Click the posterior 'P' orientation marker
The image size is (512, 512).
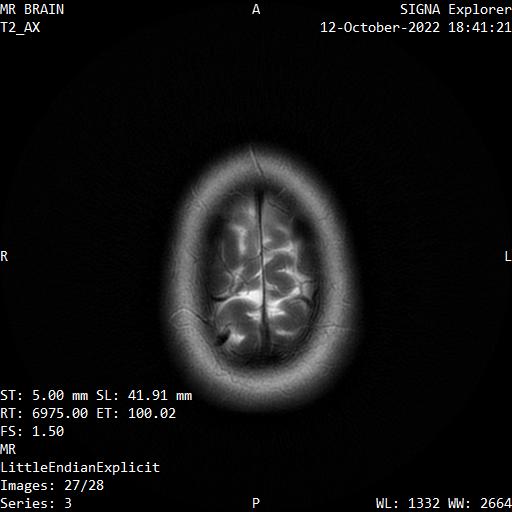point(256,503)
